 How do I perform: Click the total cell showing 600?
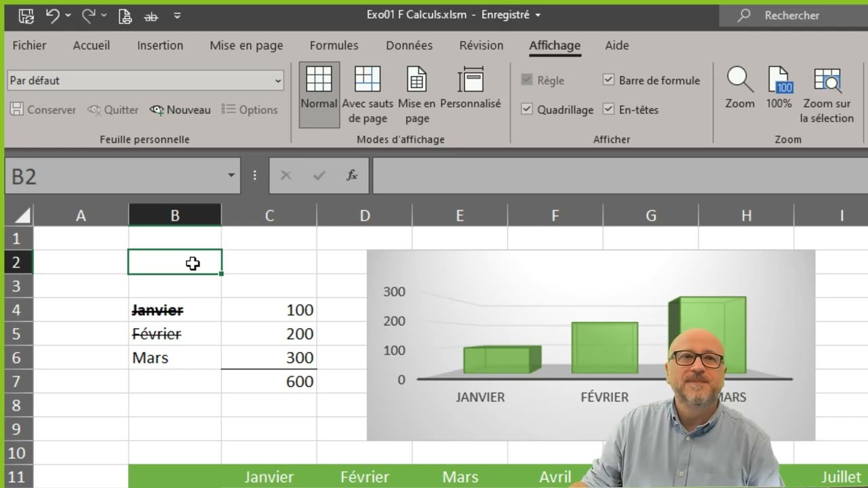tap(269, 382)
